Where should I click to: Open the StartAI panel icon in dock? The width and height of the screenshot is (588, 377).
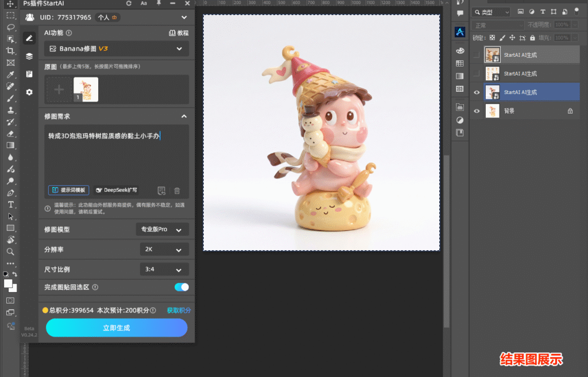[x=460, y=32]
